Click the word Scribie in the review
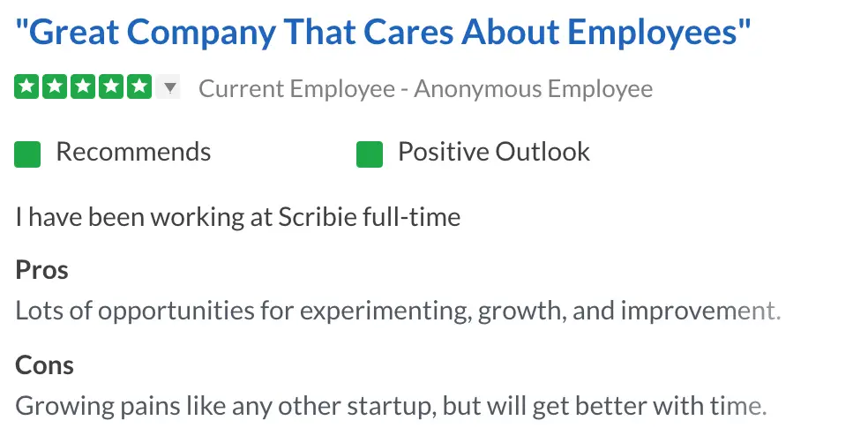The image size is (868, 443). pyautogui.click(x=317, y=216)
